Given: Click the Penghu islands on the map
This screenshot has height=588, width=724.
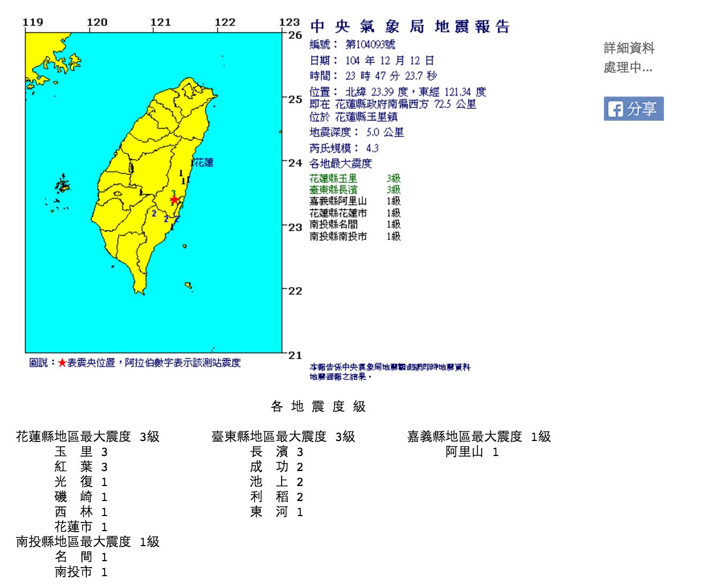Looking at the screenshot, I should point(63,185).
